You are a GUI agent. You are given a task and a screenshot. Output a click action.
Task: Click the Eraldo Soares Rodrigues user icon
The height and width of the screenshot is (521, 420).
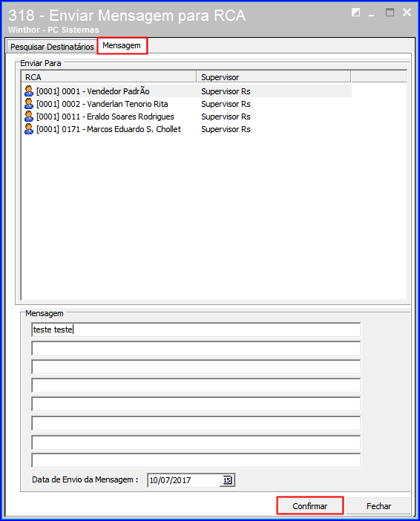pos(29,117)
